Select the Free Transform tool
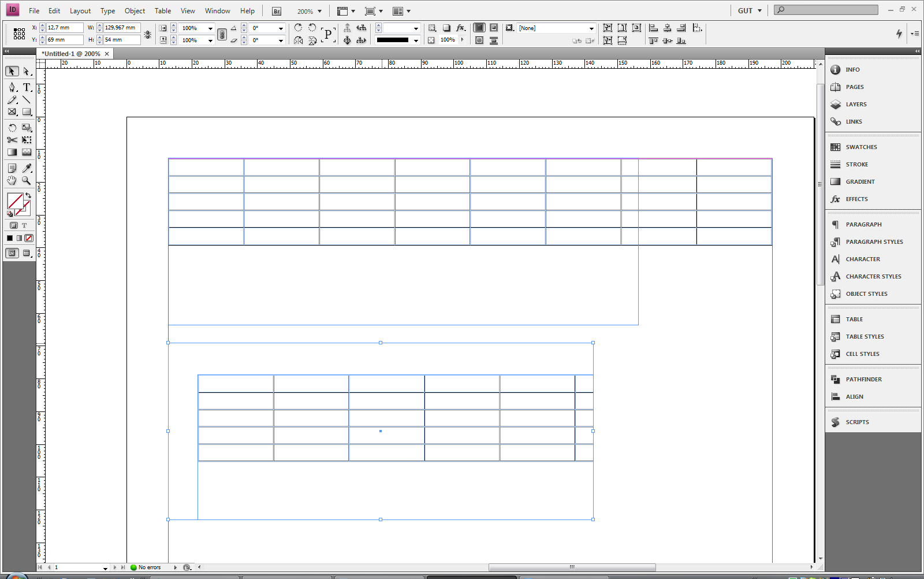This screenshot has width=924, height=579. tap(27, 140)
